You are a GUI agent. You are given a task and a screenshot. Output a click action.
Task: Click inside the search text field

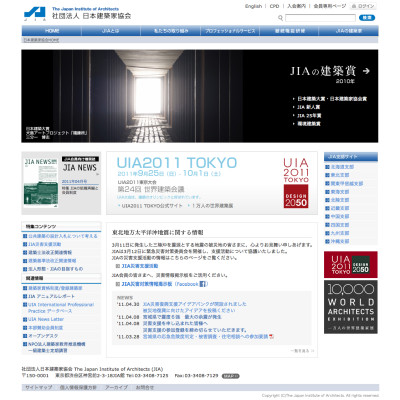click(320, 18)
